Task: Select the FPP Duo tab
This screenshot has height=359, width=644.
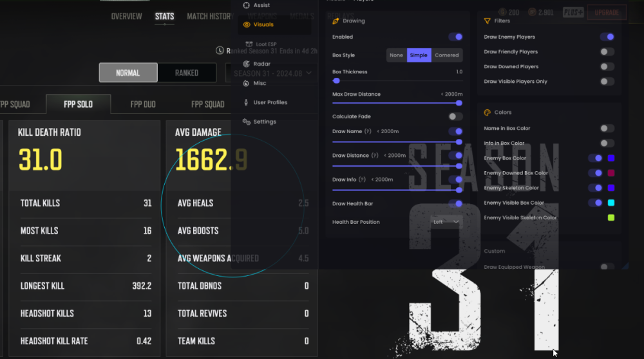Action: click(142, 104)
